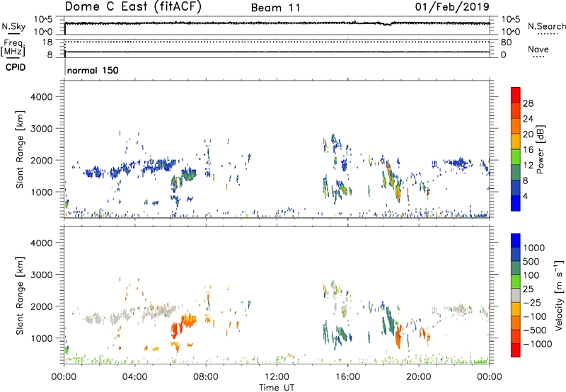Click the 'Velocity [m s⁻¹]' color bar label
This screenshot has width=566, height=392.
point(559,295)
